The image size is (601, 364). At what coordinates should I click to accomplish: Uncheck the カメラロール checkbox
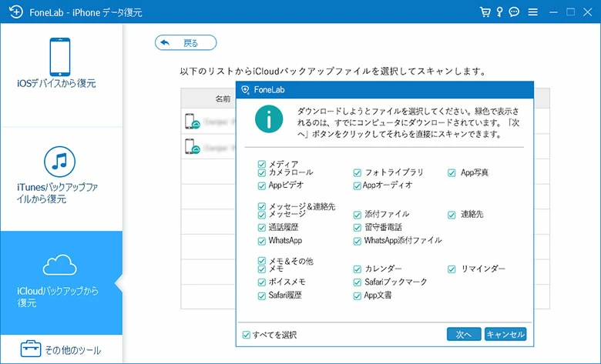263,173
